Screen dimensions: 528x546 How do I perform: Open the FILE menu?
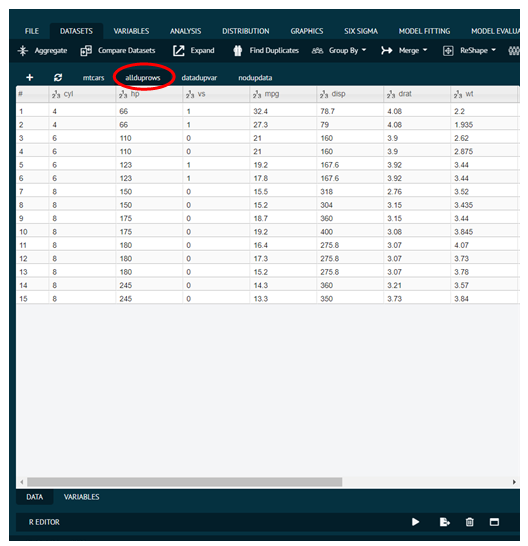[32, 31]
